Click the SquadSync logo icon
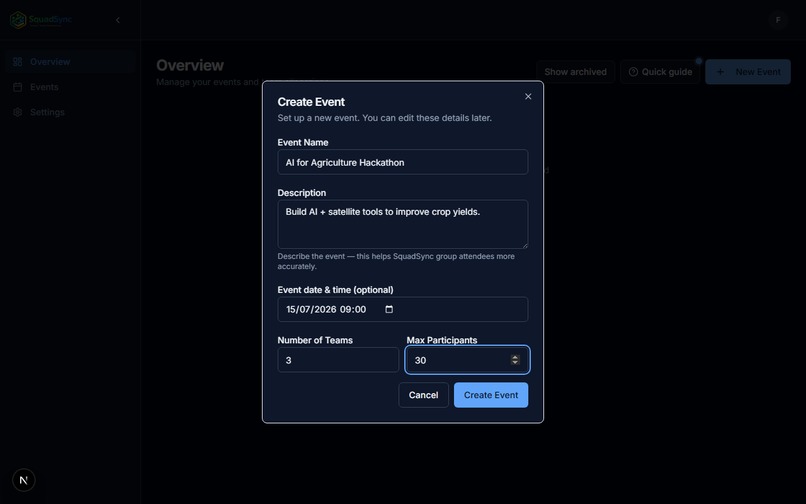 (18, 20)
